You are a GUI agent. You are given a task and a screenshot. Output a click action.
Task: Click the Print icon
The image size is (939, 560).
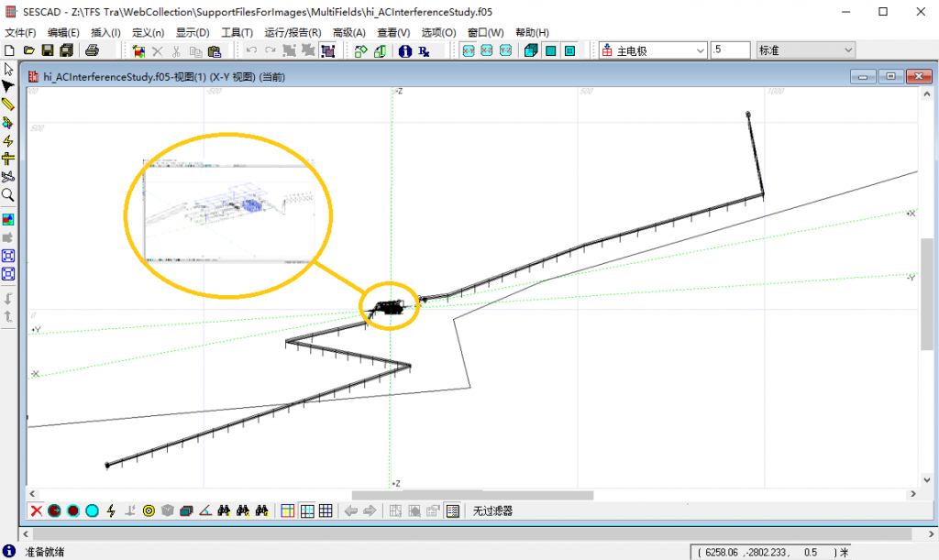coord(93,51)
